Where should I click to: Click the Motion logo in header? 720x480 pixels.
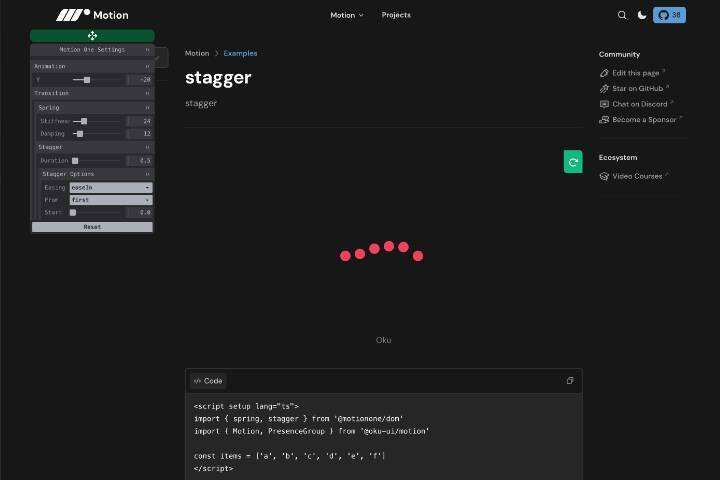(x=92, y=15)
